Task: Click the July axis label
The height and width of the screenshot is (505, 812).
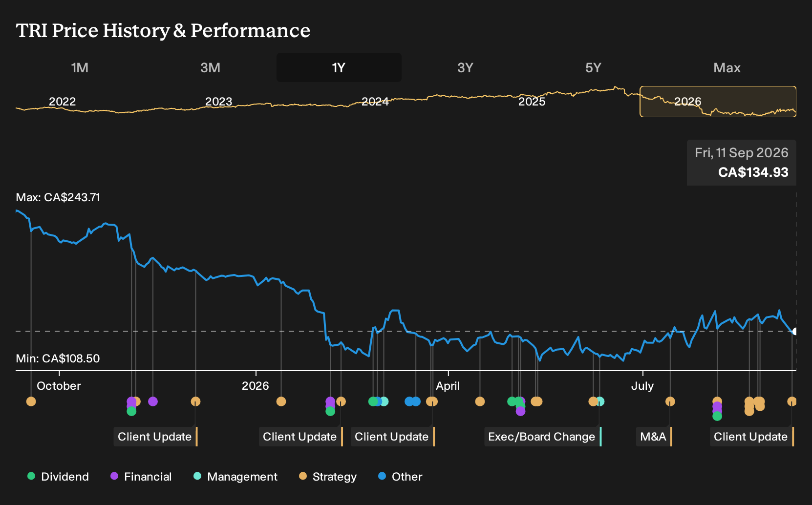Action: [642, 386]
